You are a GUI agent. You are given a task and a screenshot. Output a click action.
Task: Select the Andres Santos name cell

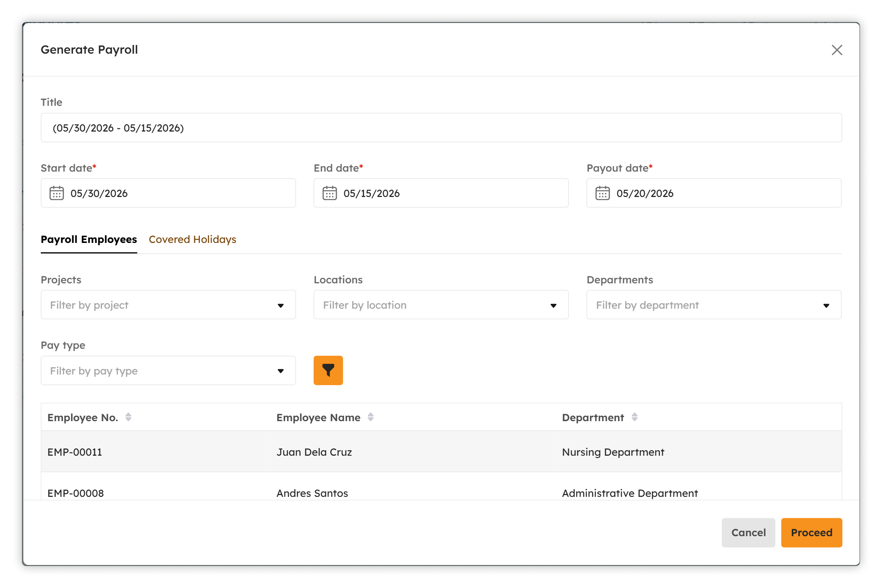pyautogui.click(x=312, y=493)
